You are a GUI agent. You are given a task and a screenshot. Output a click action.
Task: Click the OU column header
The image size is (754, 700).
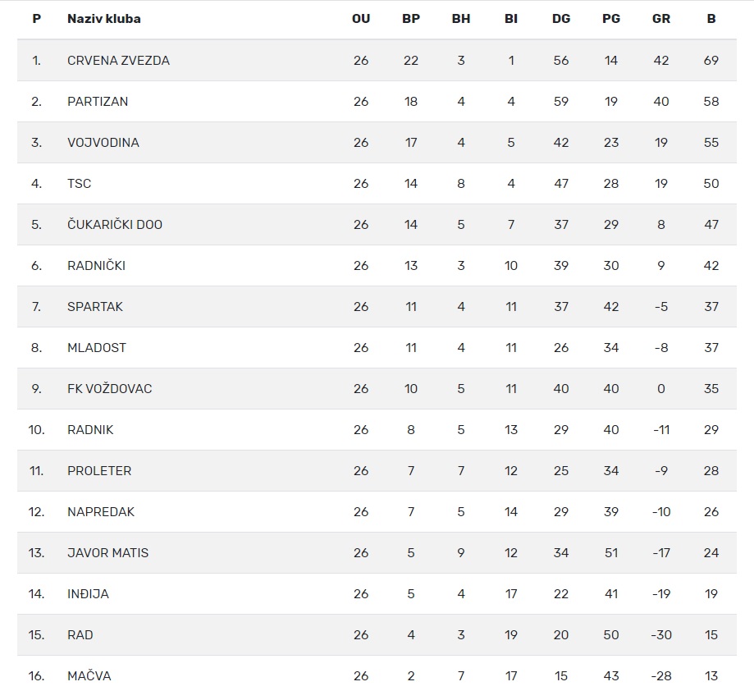[361, 19]
